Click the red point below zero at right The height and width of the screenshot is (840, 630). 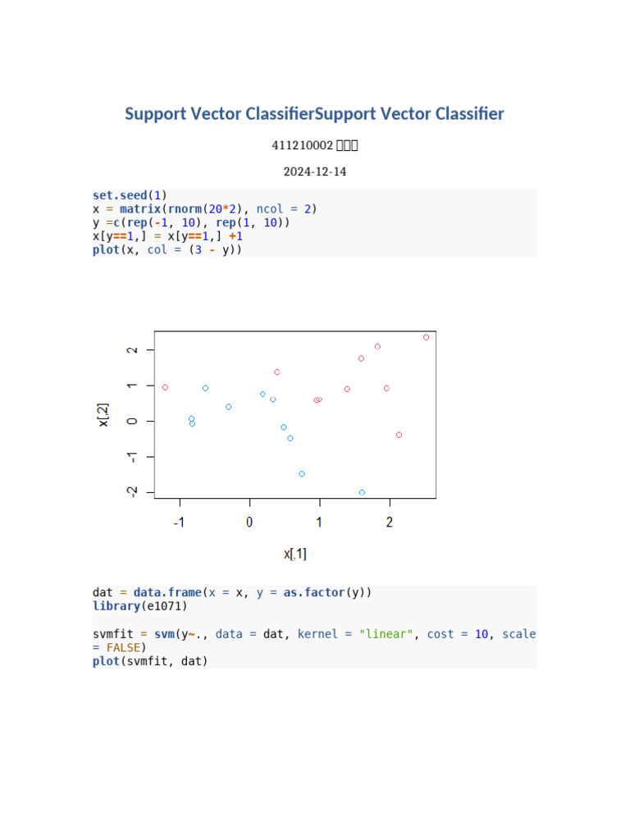(399, 435)
